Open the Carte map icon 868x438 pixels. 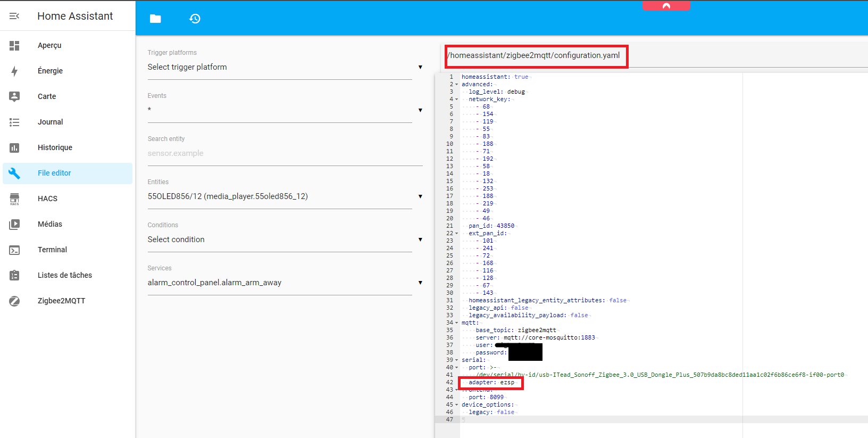(14, 96)
